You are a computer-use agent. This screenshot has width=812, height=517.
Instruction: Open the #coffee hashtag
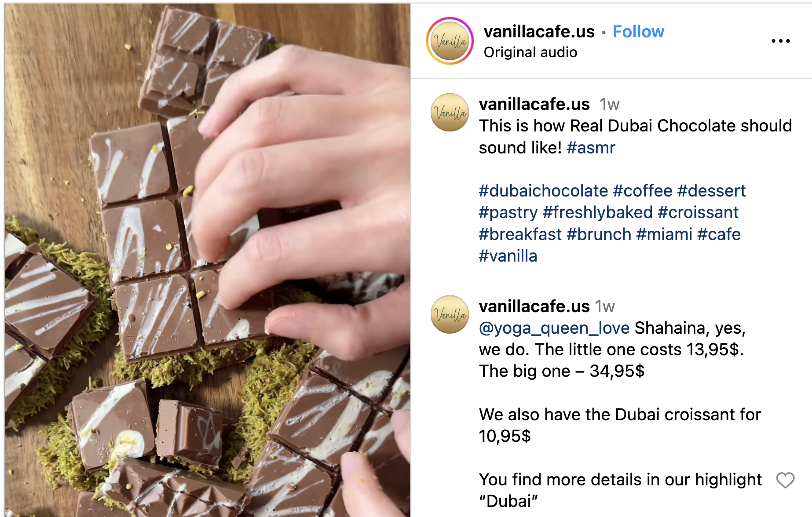pos(643,191)
